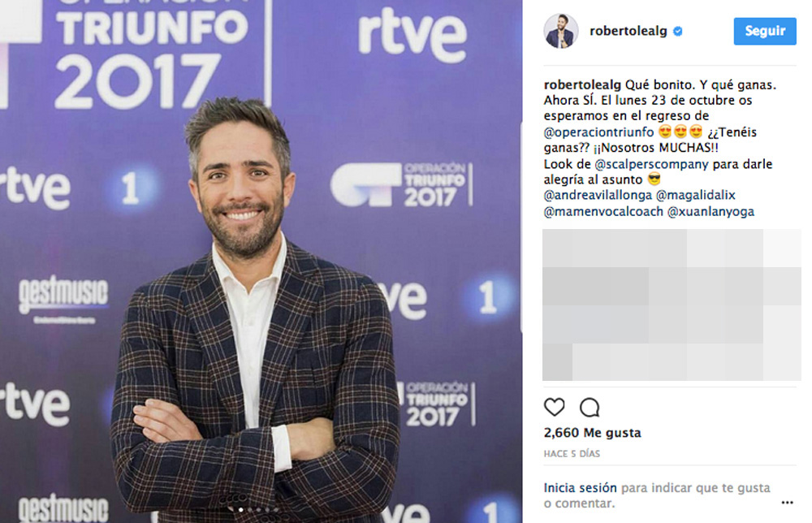View who liked via 2,660 Me gusta
Screen dimensions: 812x523
[x=593, y=433]
